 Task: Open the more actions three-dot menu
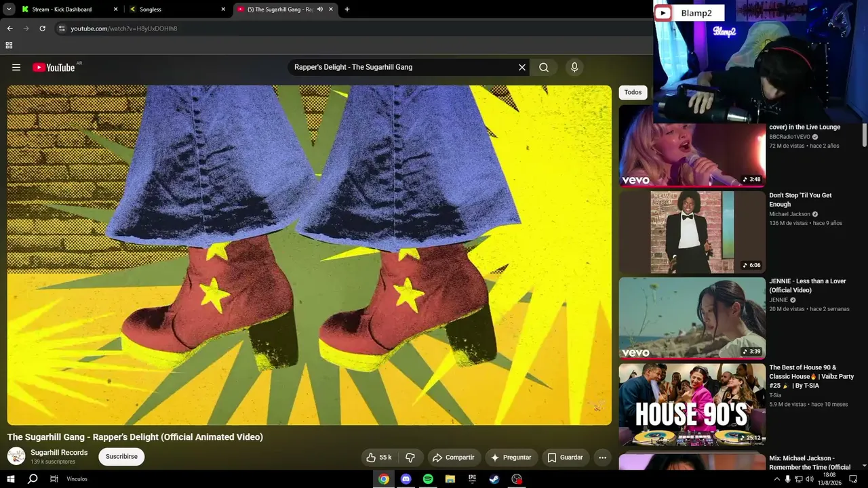602,457
